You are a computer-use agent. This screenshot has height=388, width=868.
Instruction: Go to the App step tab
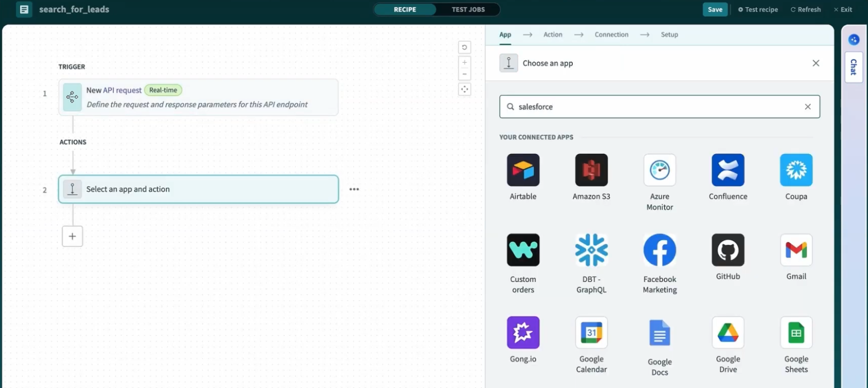click(x=505, y=34)
